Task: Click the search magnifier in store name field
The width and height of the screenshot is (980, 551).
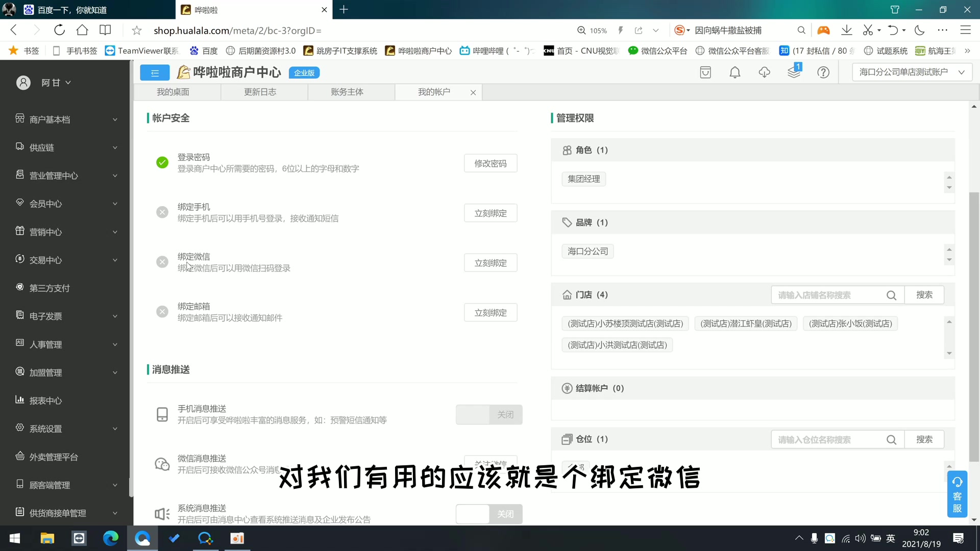Action: [891, 295]
